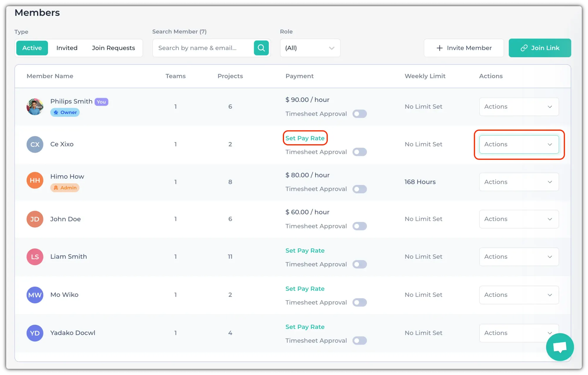Click the CX avatar for Ce Xixo
Image resolution: width=588 pixels, height=375 pixels.
(35, 144)
